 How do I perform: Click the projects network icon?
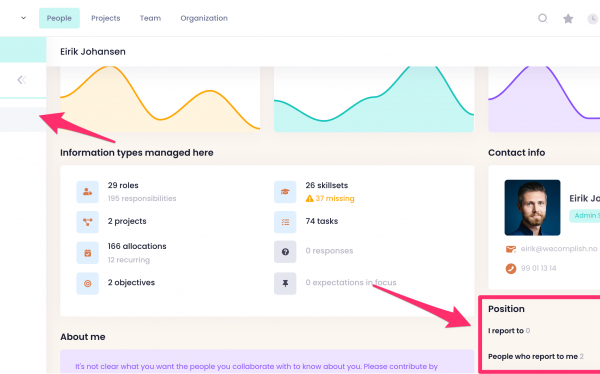[x=88, y=222]
